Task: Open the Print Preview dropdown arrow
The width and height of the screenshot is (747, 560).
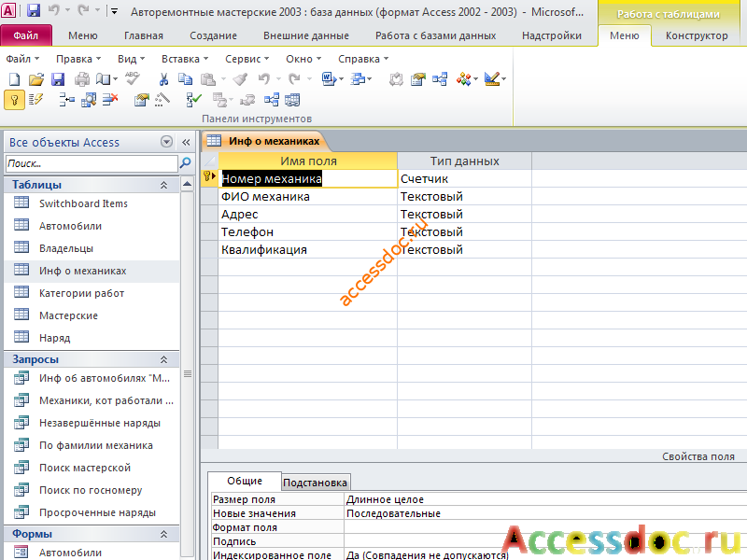Action: coord(115,79)
